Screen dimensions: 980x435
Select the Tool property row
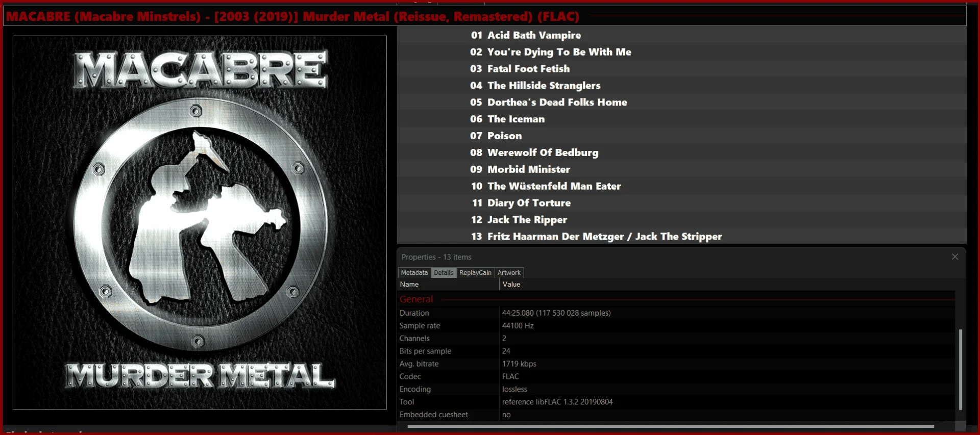pos(676,402)
